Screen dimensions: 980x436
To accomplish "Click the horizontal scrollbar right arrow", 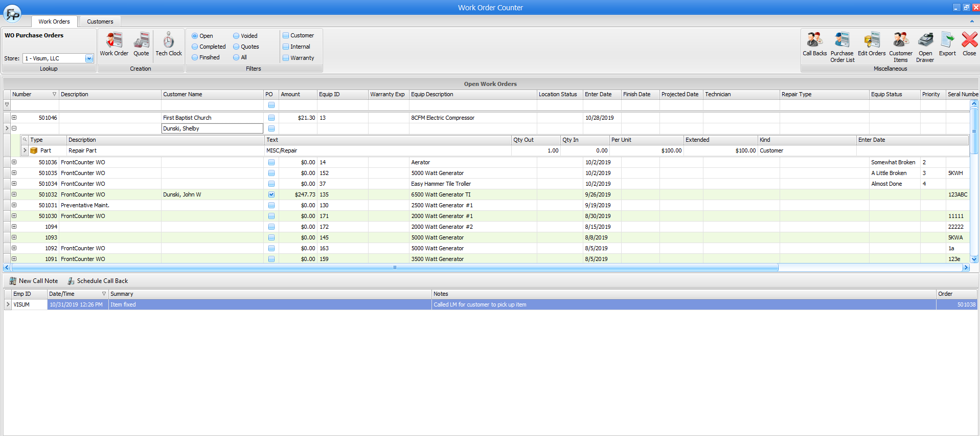I will (x=966, y=268).
